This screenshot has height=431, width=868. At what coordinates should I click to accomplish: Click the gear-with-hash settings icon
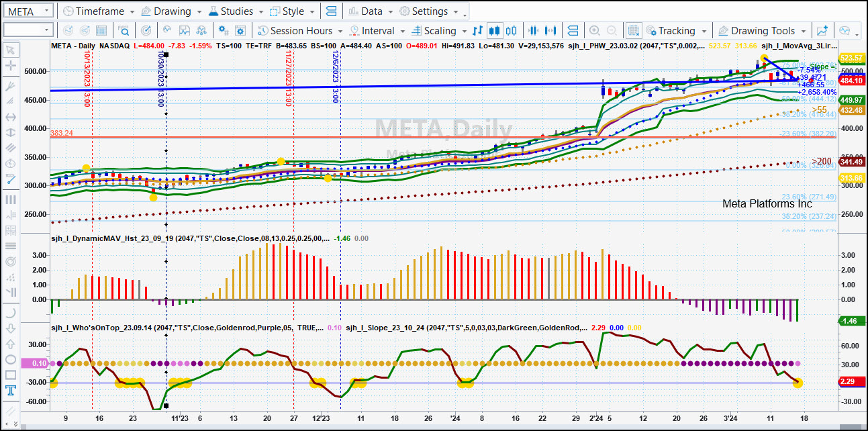224,30
